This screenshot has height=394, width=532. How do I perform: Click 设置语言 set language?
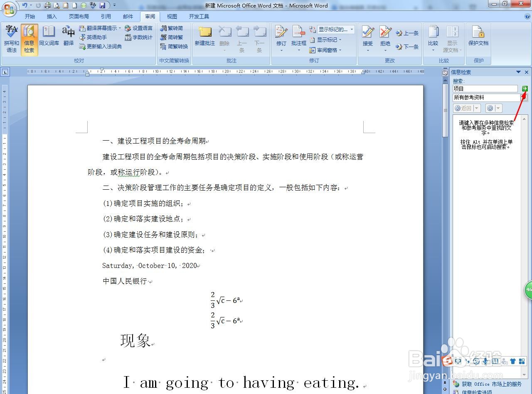(x=139, y=28)
